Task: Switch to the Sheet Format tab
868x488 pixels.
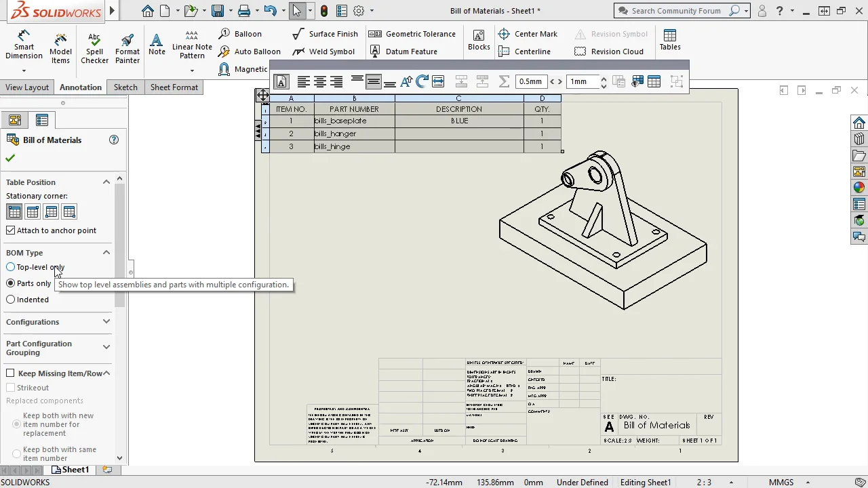Action: (174, 87)
